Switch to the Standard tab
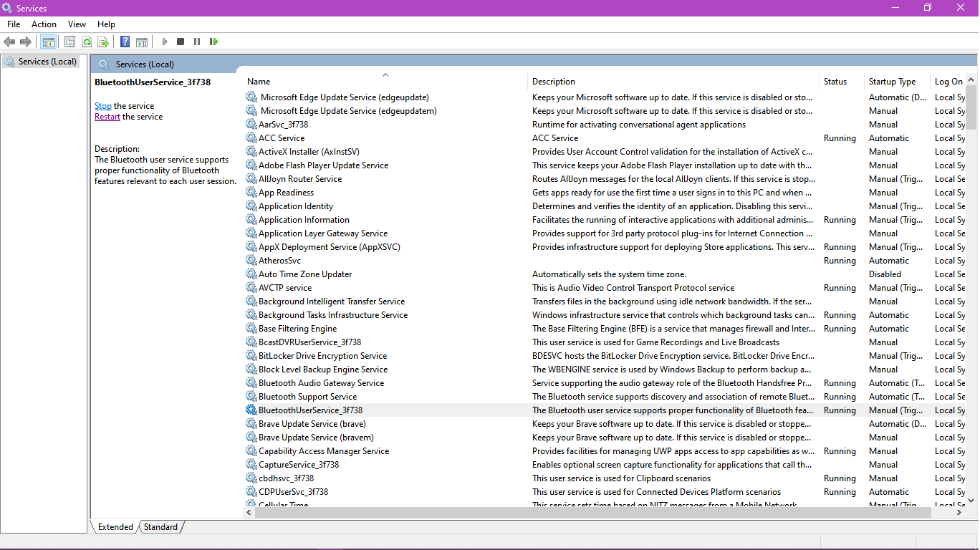The image size is (980, 550). tap(160, 526)
